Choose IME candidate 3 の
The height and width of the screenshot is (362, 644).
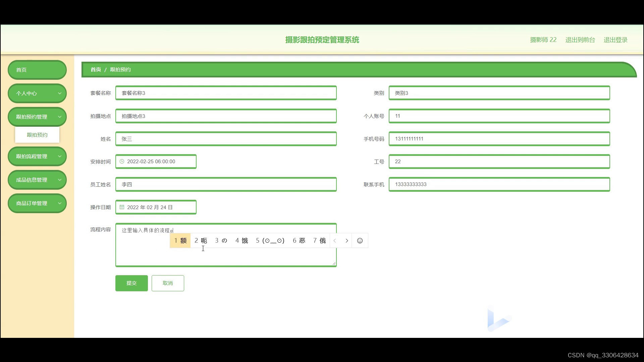[221, 241]
